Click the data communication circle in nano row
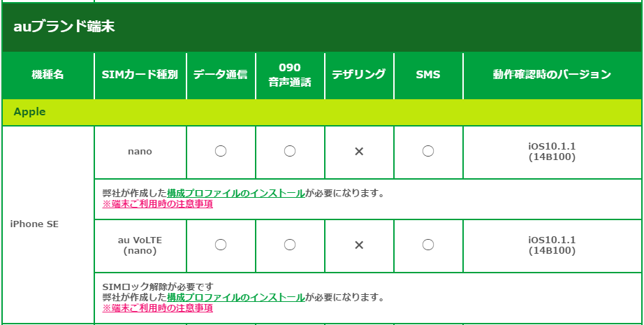 click(221, 151)
